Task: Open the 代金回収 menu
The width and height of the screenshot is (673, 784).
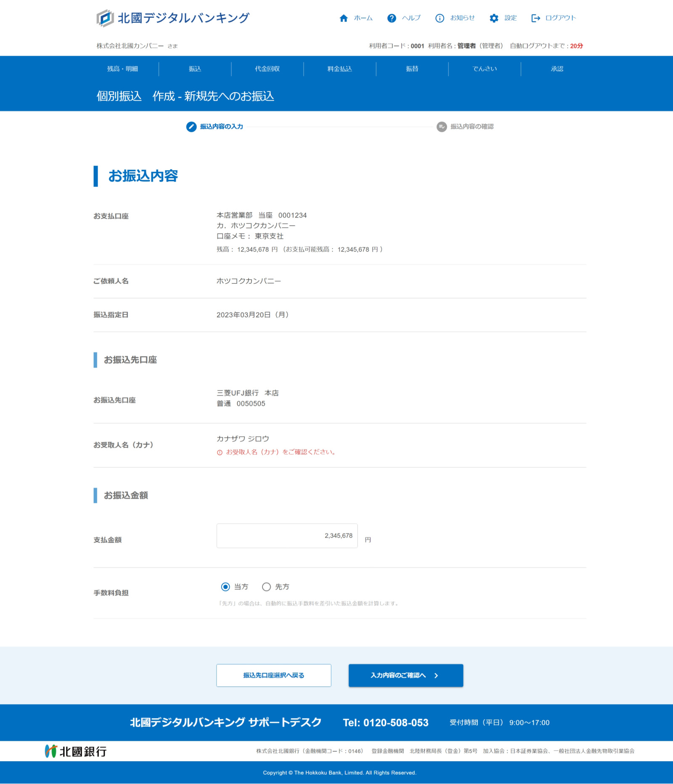Action: pyautogui.click(x=267, y=69)
